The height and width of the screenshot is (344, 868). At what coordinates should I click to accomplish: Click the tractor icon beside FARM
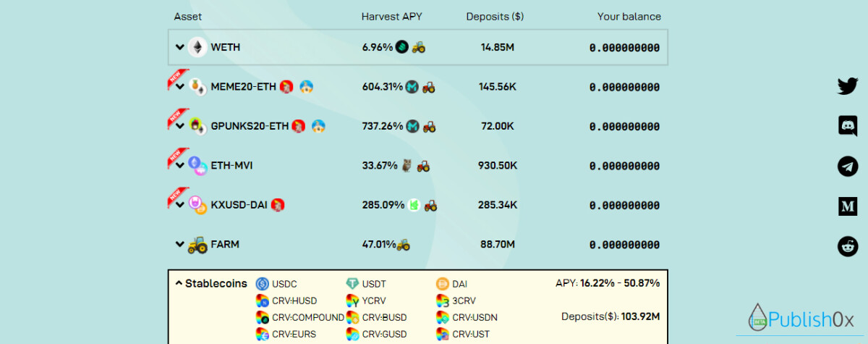tap(197, 245)
